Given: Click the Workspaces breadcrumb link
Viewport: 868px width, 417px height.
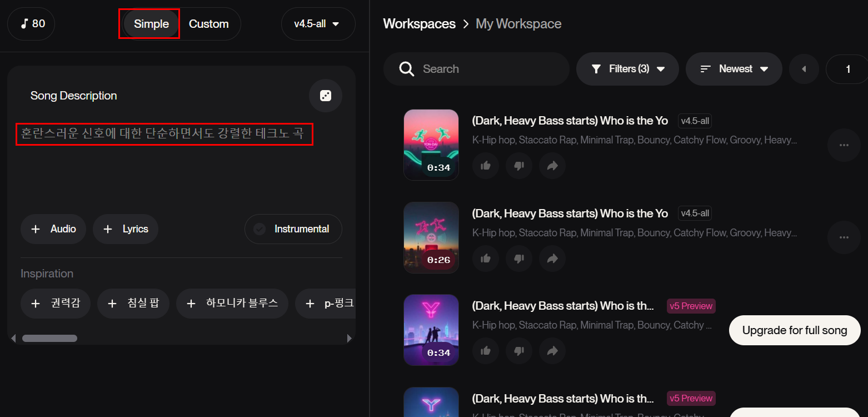Looking at the screenshot, I should click(420, 24).
